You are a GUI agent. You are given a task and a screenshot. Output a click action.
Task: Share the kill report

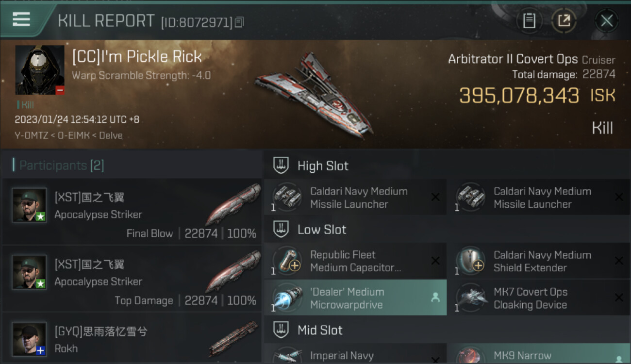(564, 20)
